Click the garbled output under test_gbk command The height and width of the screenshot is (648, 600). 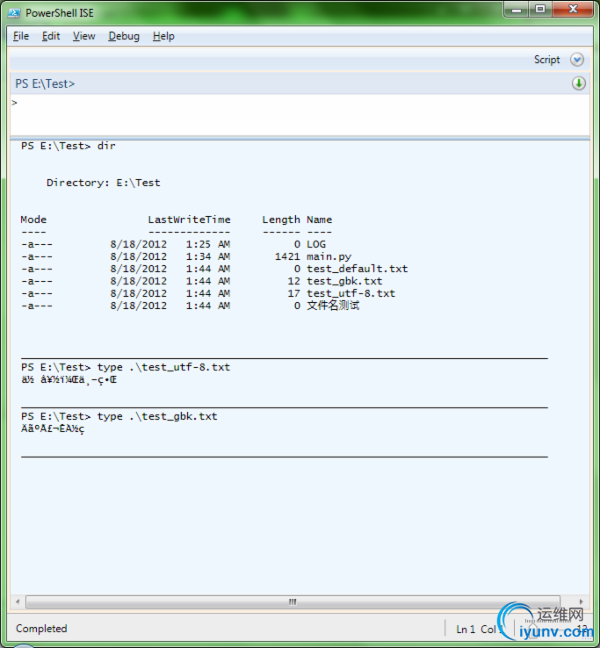point(52,429)
